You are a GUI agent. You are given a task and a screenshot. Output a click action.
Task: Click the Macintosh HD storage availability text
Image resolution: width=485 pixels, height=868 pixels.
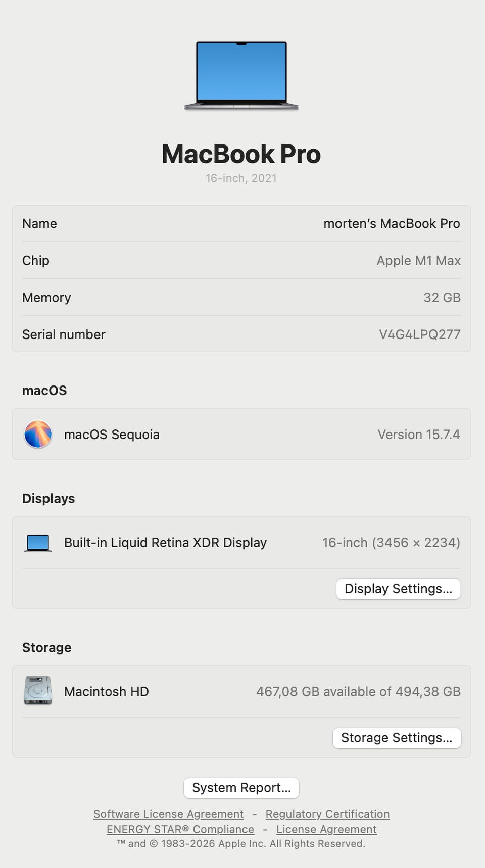[x=358, y=691]
